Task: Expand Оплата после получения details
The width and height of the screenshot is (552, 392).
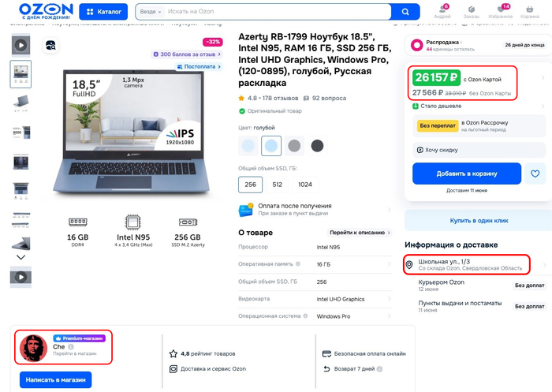Action: (315, 210)
